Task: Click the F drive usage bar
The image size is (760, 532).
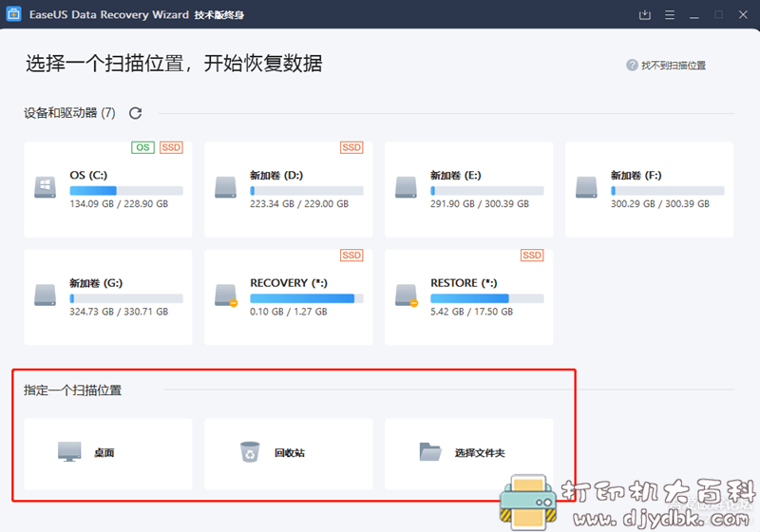Action: (x=668, y=190)
